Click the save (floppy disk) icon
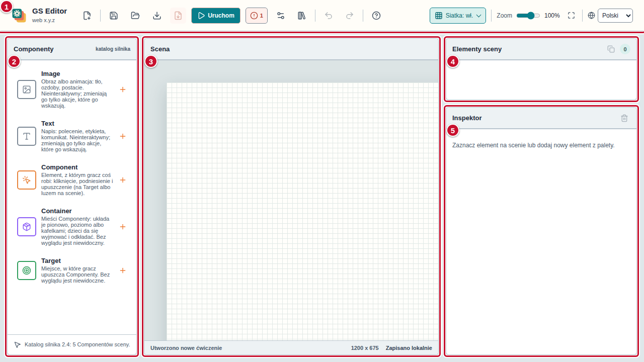644x362 pixels. coord(114,16)
